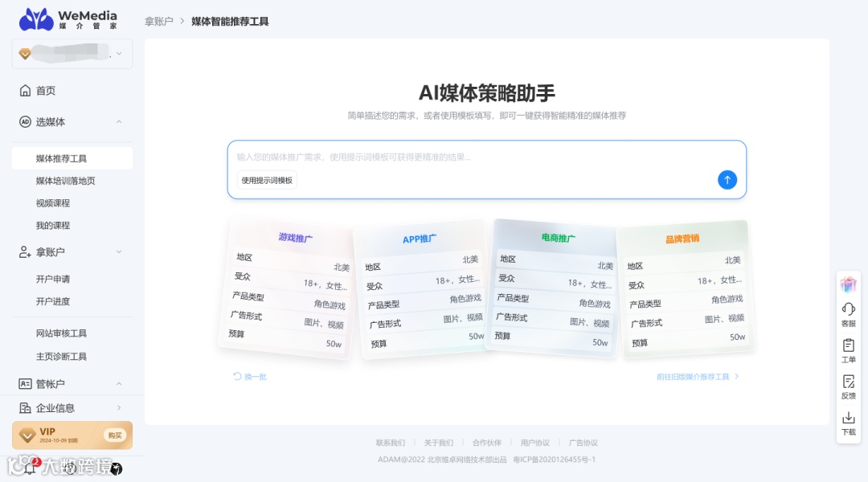Click the account diamond icon next to the blurred name
The width and height of the screenshot is (868, 482).
(x=24, y=54)
